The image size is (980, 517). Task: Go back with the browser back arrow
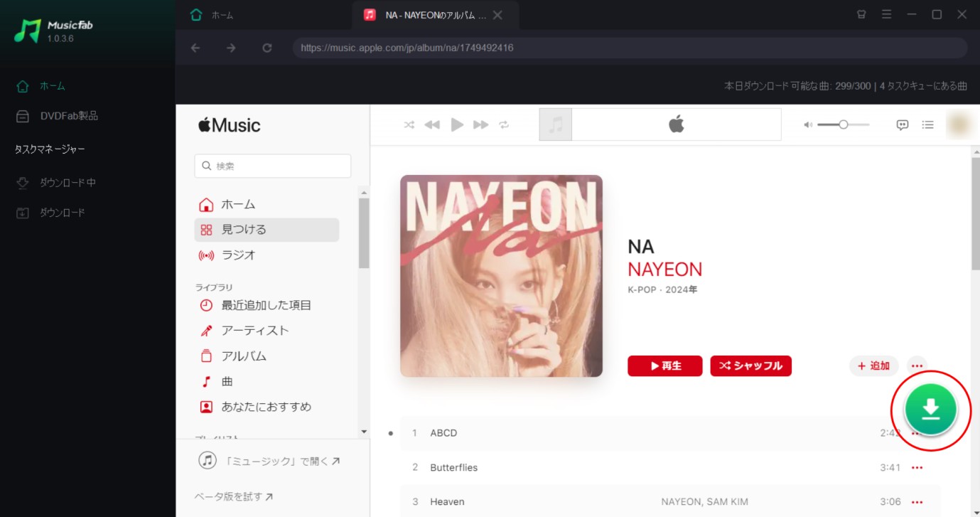click(195, 48)
